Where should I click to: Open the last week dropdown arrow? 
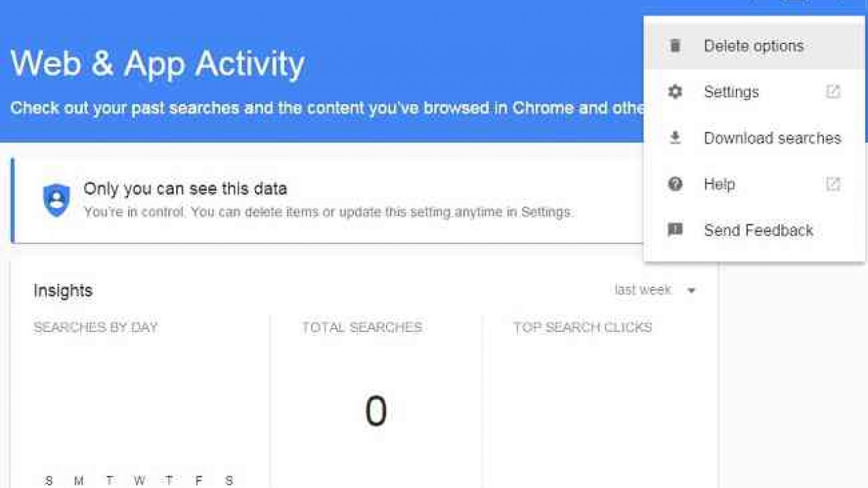[x=691, y=291]
